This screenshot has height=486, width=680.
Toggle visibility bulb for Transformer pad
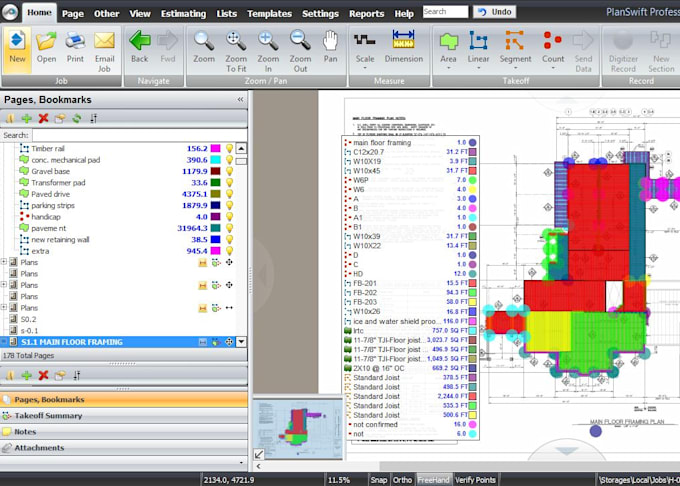[x=229, y=183]
